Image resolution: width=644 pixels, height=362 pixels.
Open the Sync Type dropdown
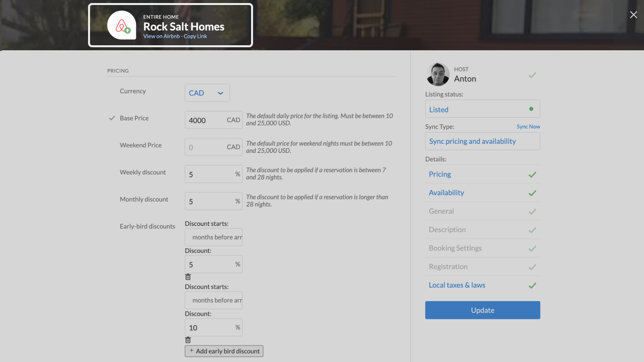tap(482, 141)
